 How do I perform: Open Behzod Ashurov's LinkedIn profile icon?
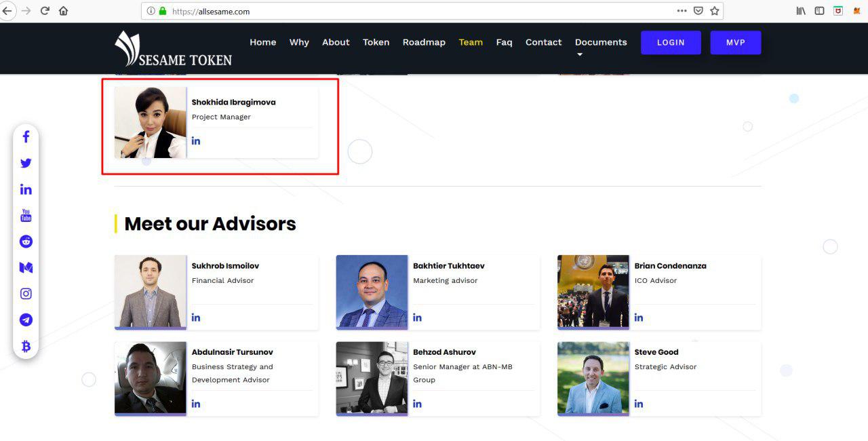(x=417, y=404)
